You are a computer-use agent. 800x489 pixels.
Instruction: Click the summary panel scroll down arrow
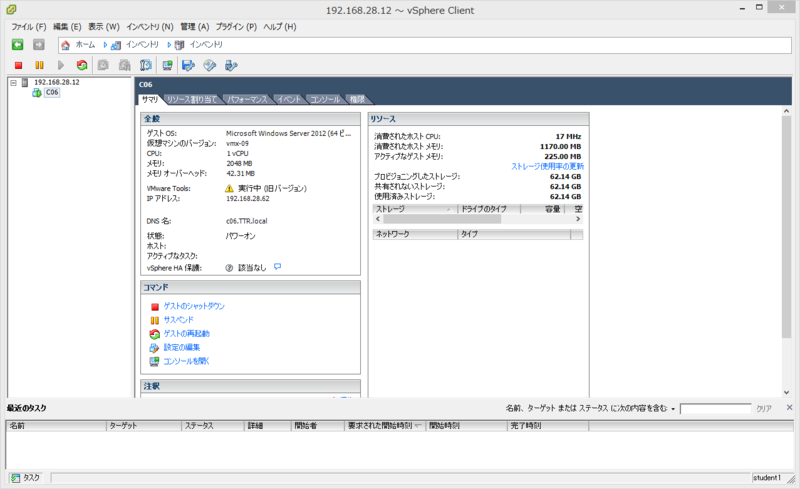click(x=786, y=393)
